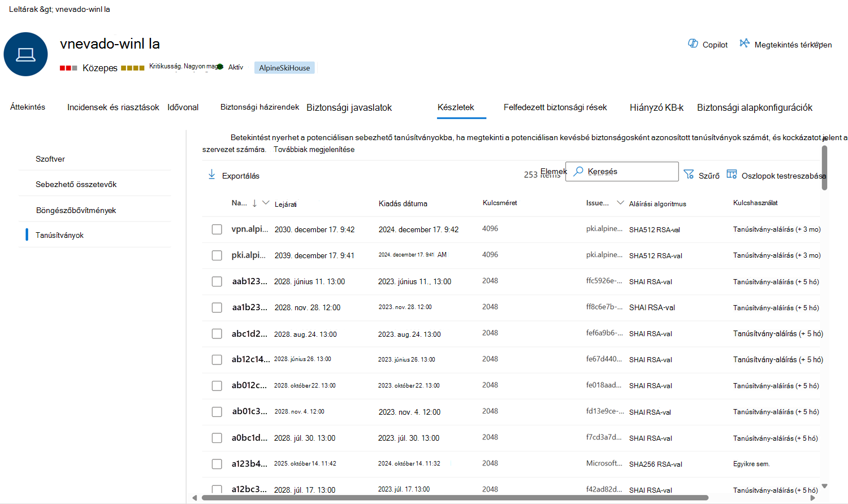This screenshot has height=504, width=848.
Task: Click the ab01c3... certificate name
Action: pos(250,411)
